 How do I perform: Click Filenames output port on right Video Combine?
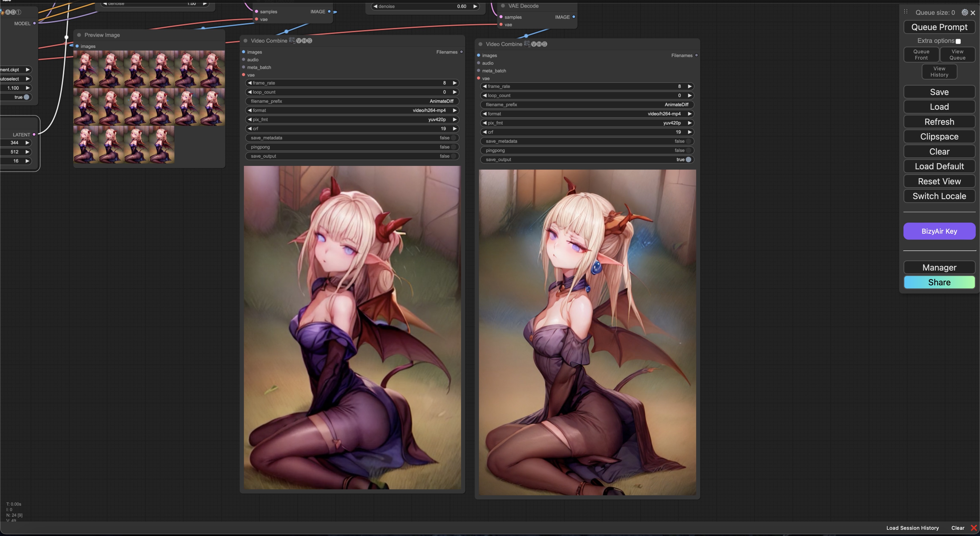coord(696,56)
